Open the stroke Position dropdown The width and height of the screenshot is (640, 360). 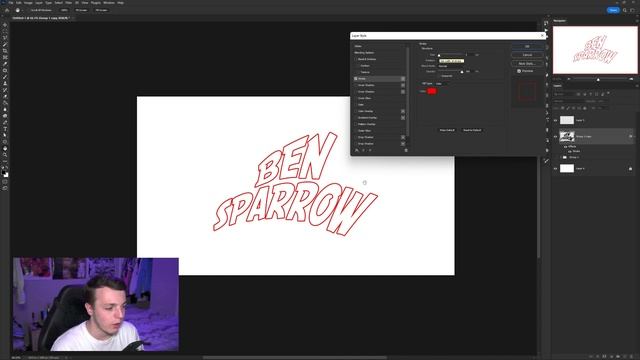451,61
